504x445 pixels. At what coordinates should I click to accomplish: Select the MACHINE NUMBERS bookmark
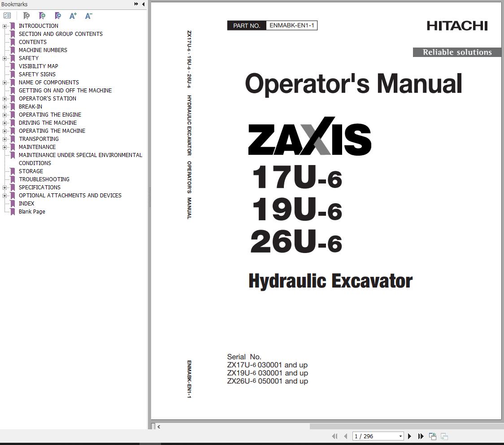point(43,50)
